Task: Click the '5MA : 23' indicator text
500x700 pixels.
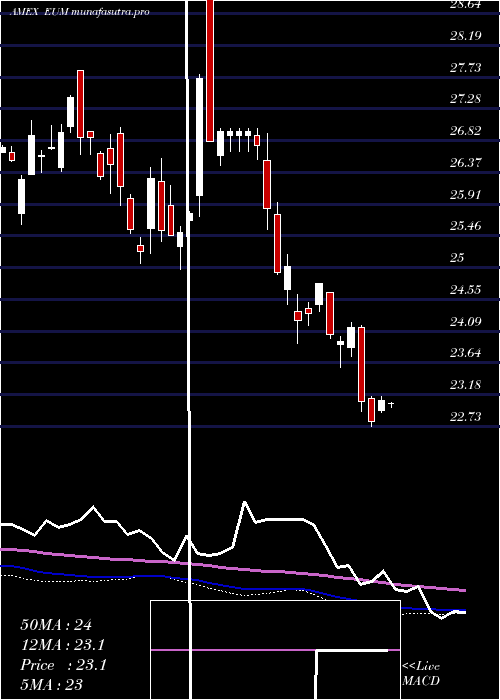Action: tap(51, 685)
